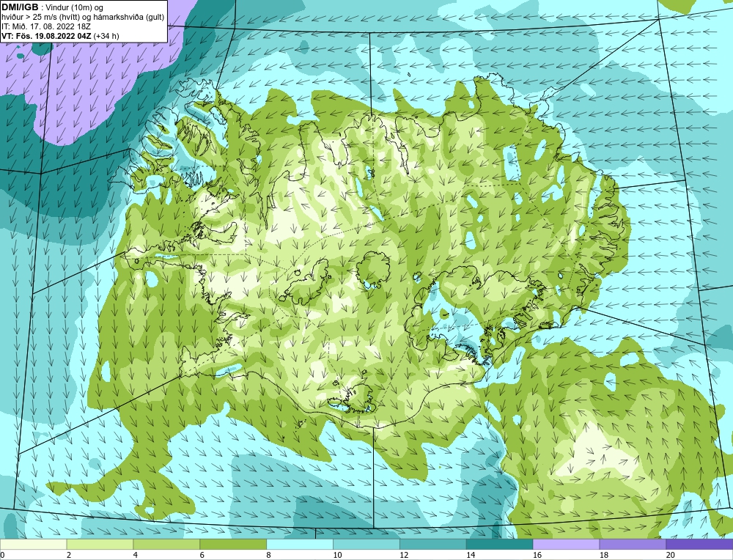Click the 4–6 m/s green legend swatch
Viewport: 733px width, 560px height.
pyautogui.click(x=166, y=545)
